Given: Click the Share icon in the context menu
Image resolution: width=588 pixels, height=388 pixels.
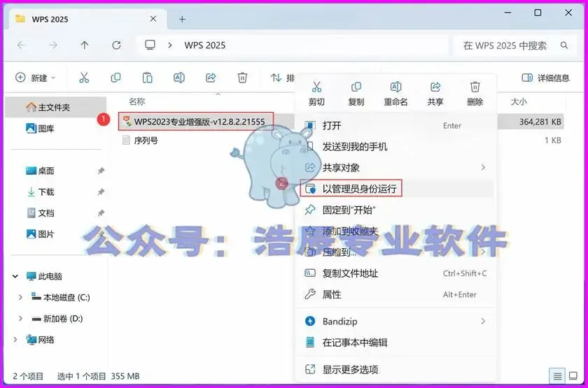Looking at the screenshot, I should pyautogui.click(x=435, y=87).
